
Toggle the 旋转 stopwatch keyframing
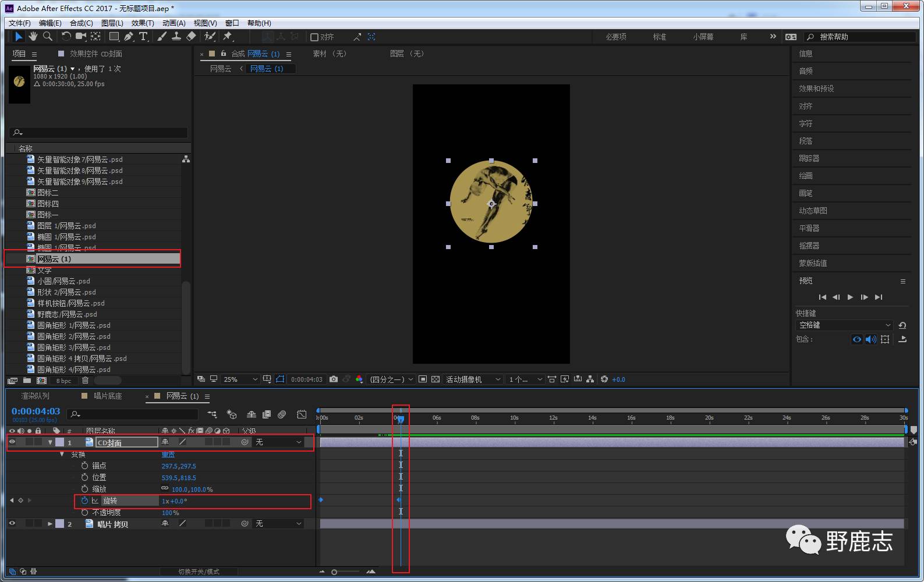coord(85,501)
